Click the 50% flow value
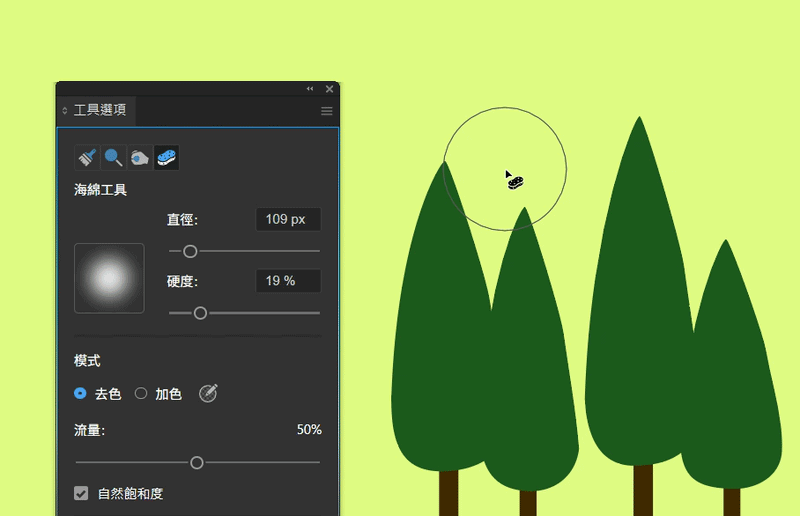800x516 pixels. tap(309, 430)
